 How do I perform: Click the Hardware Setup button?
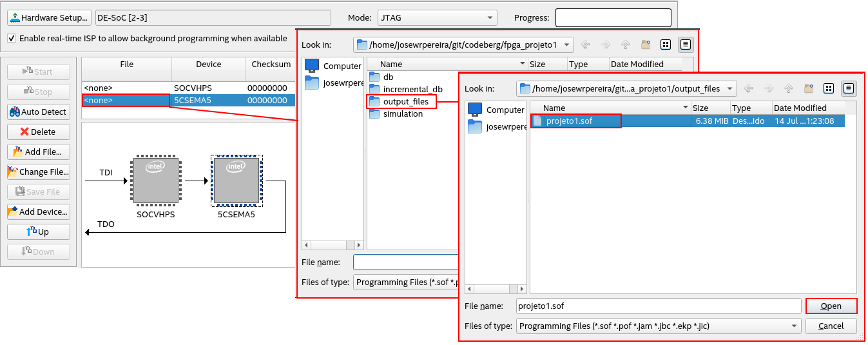(50, 17)
